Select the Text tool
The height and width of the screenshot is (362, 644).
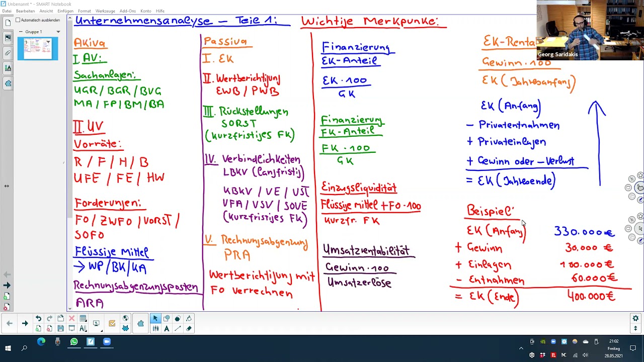click(167, 328)
